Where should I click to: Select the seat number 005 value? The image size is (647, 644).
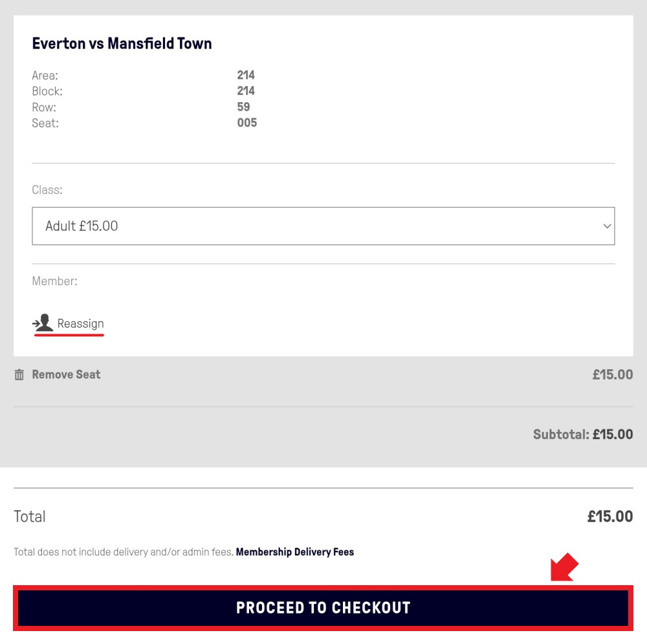(247, 123)
